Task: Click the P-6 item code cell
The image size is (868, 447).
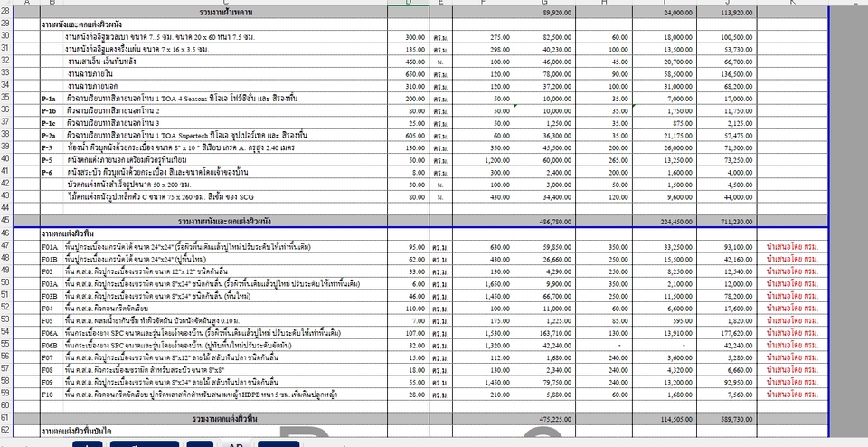Action: coord(49,172)
